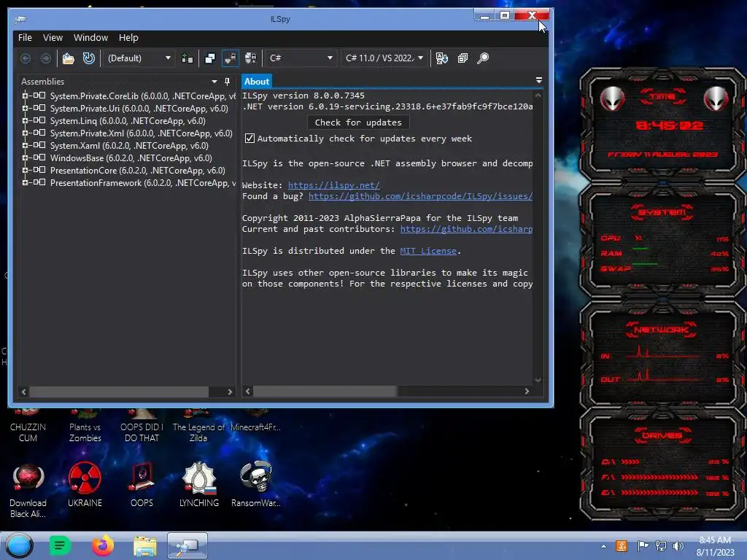Open the LYNCHING desktop icon

(198, 484)
